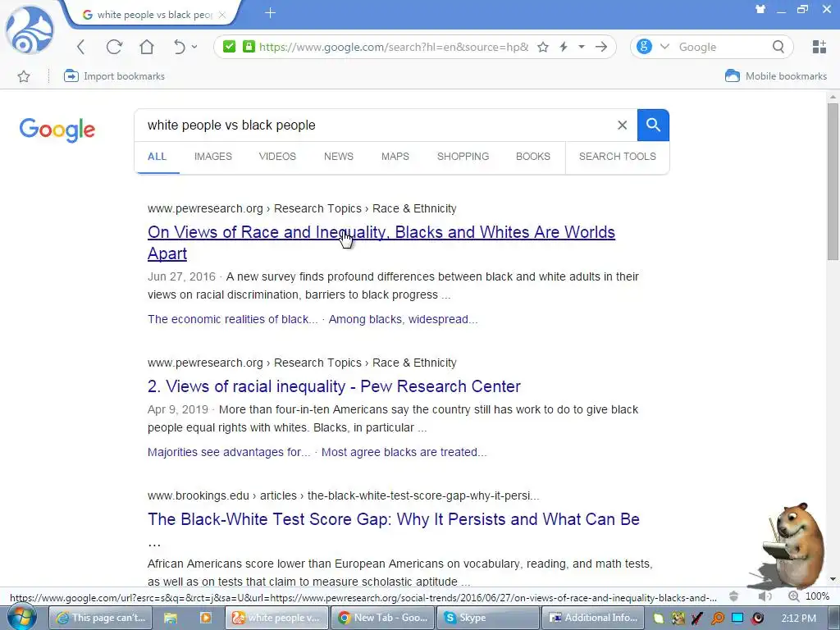Screen dimensions: 840x630
Task: Expand the search engine selector chevron
Action: pos(664,47)
